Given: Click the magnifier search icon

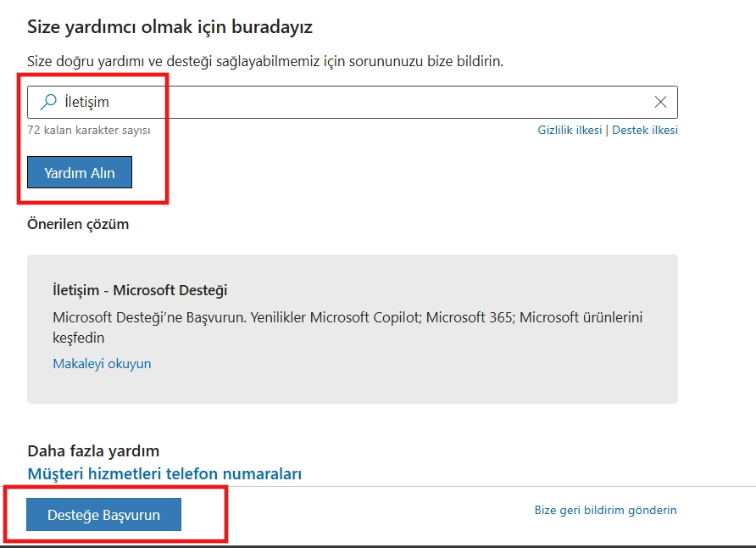Looking at the screenshot, I should (48, 102).
